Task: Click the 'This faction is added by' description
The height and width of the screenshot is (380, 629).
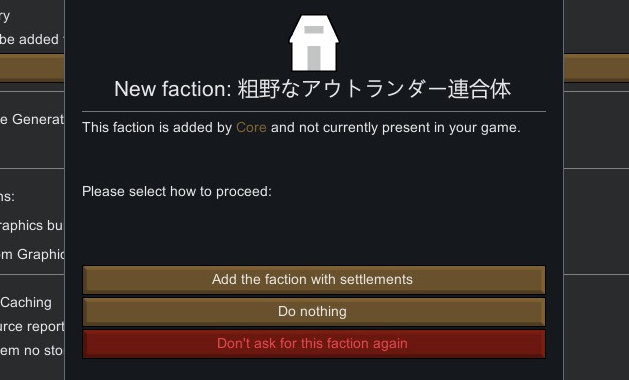Action: (301, 128)
